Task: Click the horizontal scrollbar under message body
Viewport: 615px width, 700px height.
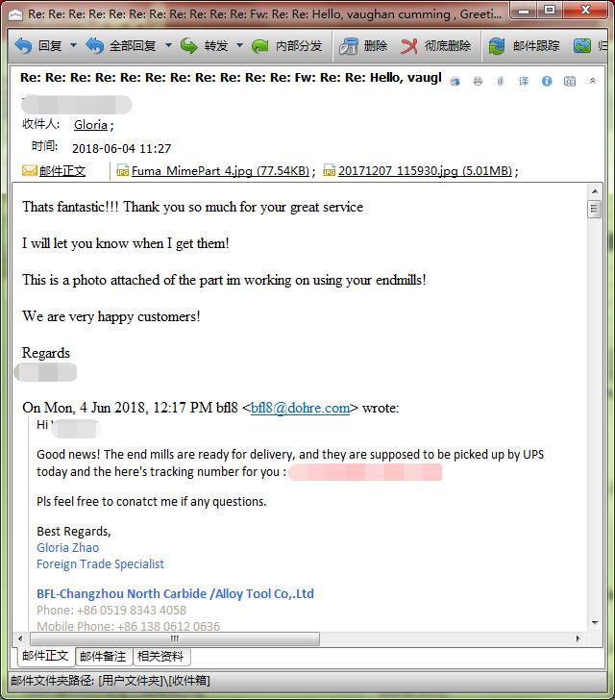Action: (x=288, y=638)
